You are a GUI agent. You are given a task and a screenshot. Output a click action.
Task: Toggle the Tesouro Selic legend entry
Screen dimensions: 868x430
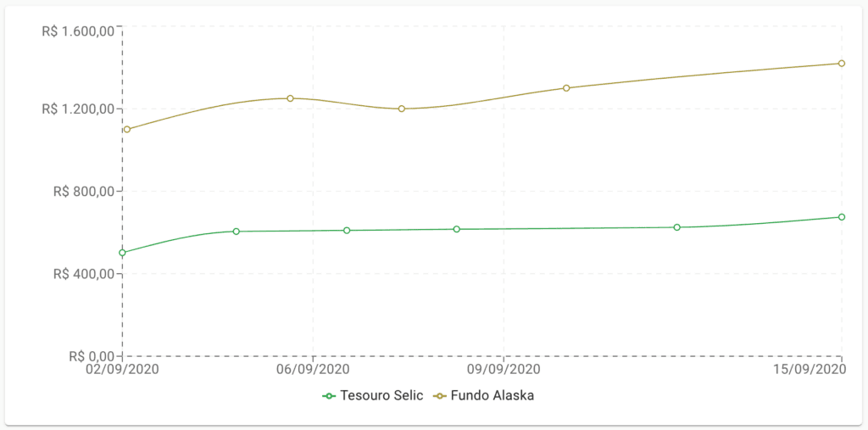click(373, 395)
